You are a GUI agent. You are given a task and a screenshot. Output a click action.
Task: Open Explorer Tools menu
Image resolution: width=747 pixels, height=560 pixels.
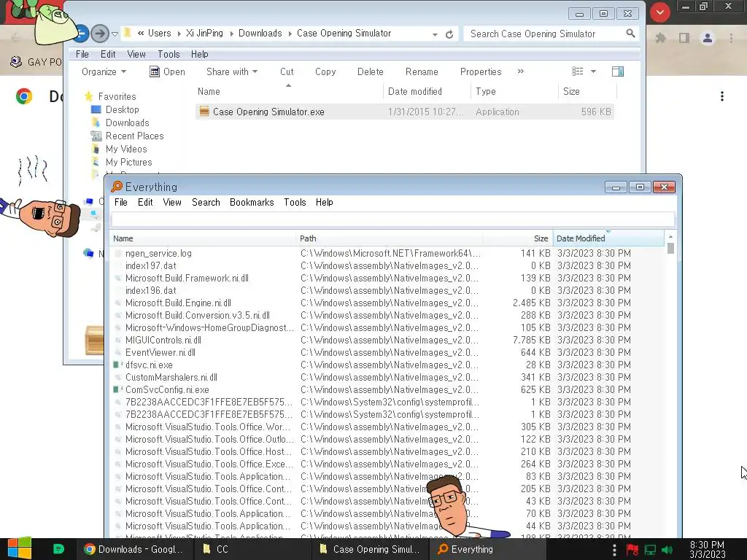click(x=169, y=54)
